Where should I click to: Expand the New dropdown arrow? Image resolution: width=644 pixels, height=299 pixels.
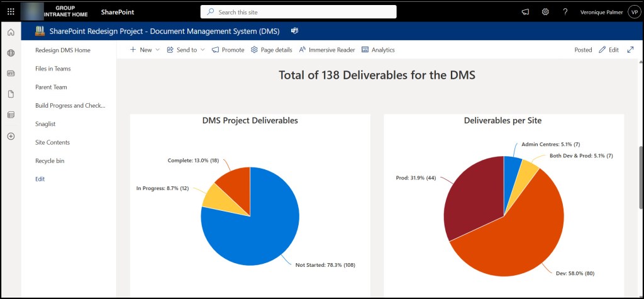pos(157,50)
